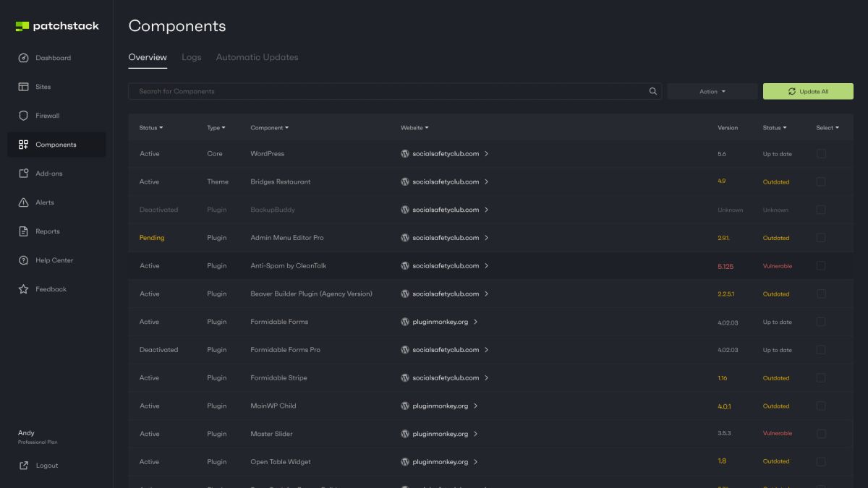868x488 pixels.
Task: Click the Logout link
Action: pos(46,466)
